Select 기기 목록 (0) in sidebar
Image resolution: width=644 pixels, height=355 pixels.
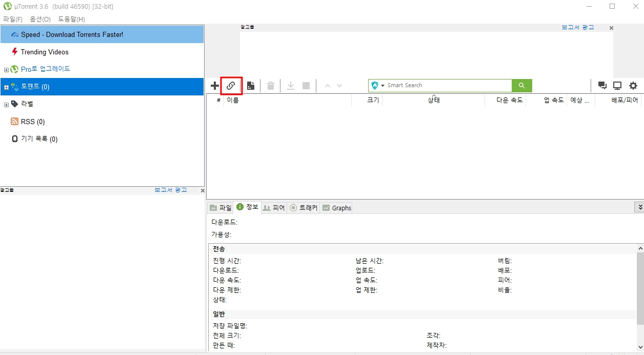(x=102, y=139)
